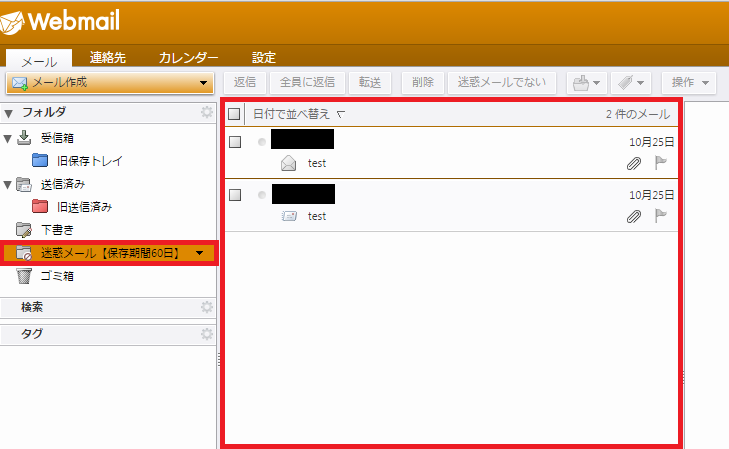Click the envelope icon of first test email

pyautogui.click(x=289, y=163)
